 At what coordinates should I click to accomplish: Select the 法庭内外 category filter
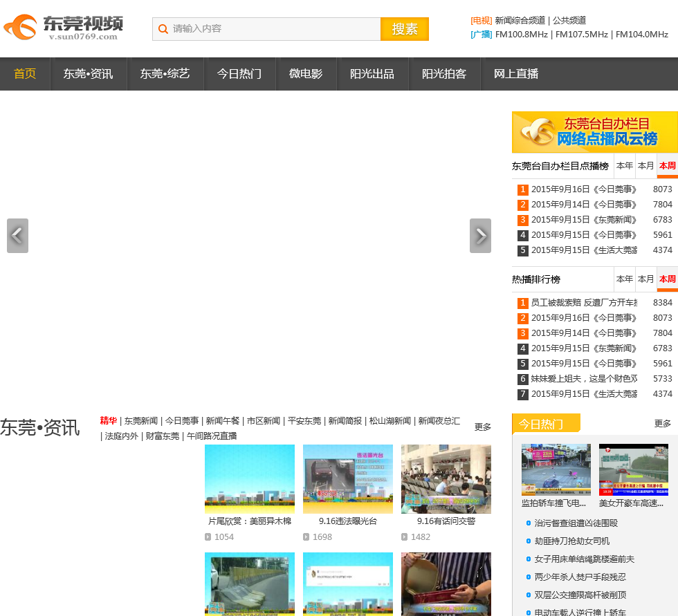point(122,436)
